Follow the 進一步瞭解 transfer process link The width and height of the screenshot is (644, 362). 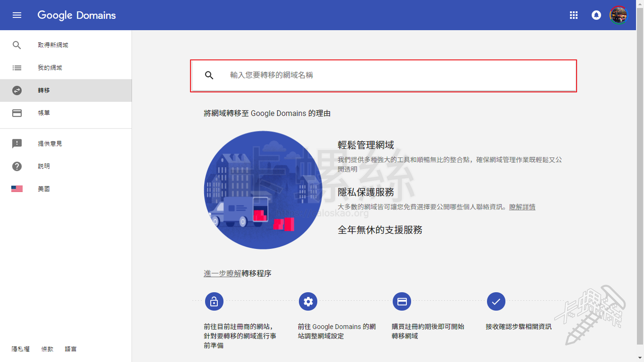click(222, 273)
